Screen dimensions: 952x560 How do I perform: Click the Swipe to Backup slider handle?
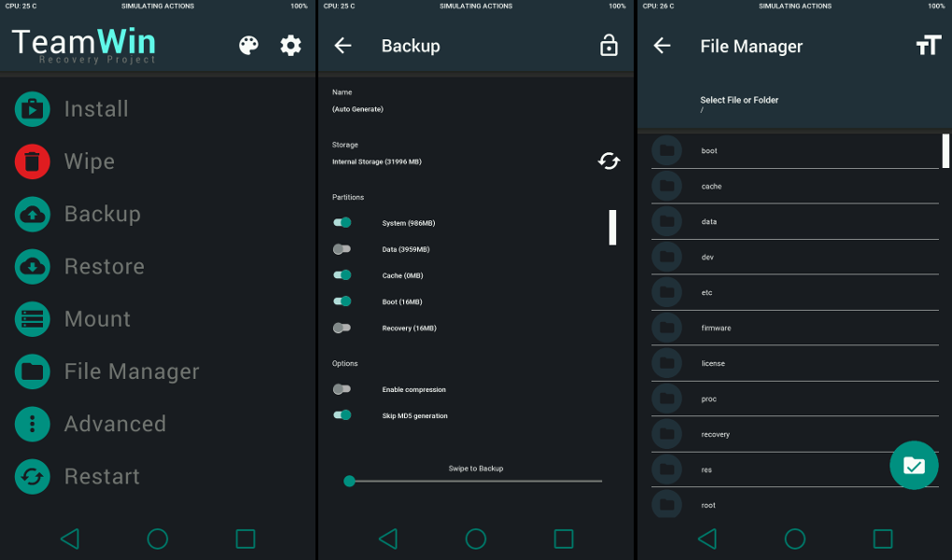pyautogui.click(x=349, y=482)
